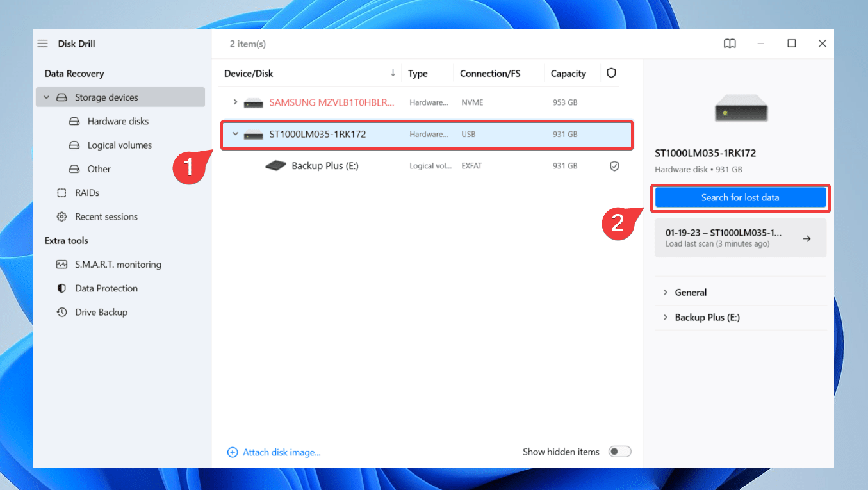Expand the General section in details panel

(665, 292)
